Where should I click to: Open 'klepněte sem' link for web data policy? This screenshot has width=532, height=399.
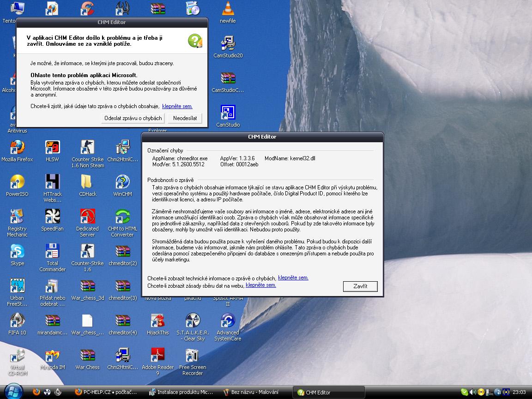pyautogui.click(x=261, y=285)
